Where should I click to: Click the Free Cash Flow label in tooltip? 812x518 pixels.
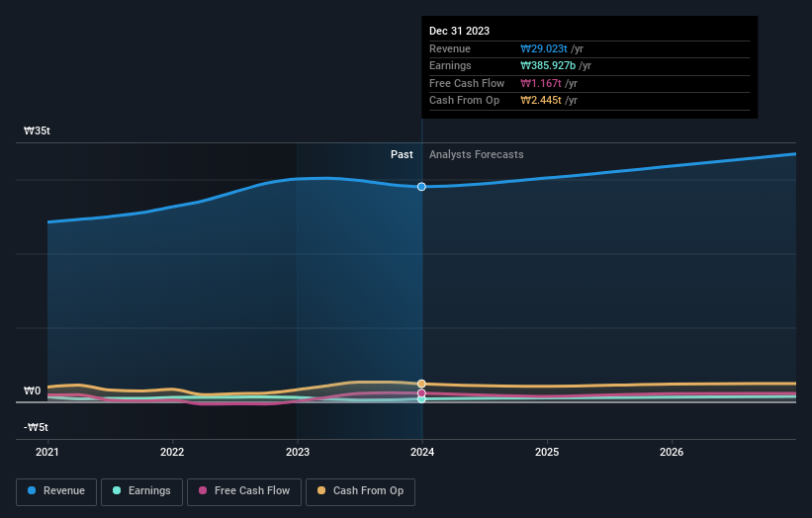coord(467,83)
